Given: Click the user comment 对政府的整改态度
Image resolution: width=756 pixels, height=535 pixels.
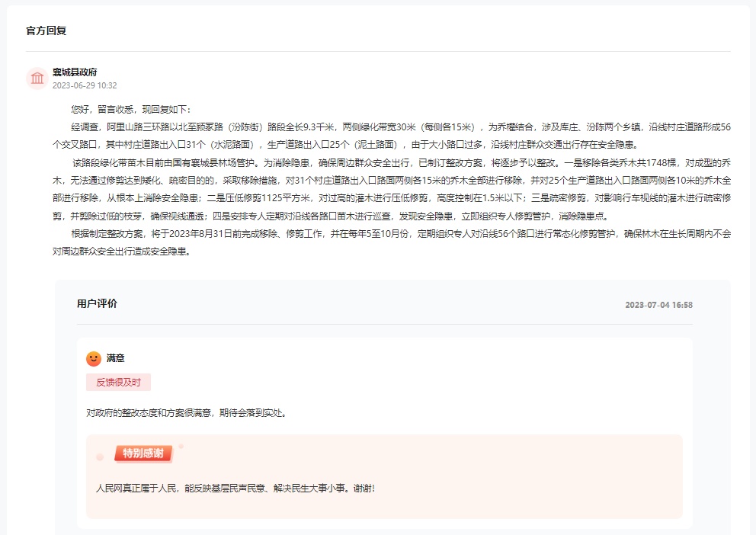Looking at the screenshot, I should click(x=186, y=413).
